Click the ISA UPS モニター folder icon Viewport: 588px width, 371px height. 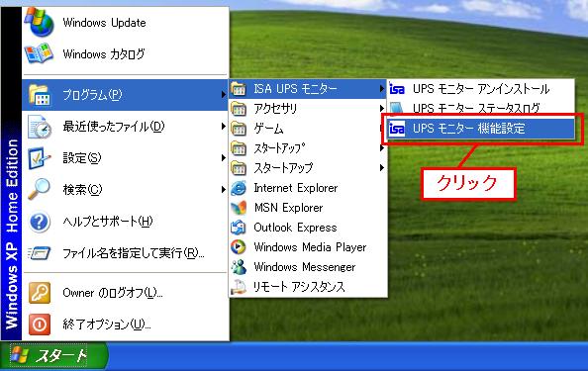coord(239,89)
